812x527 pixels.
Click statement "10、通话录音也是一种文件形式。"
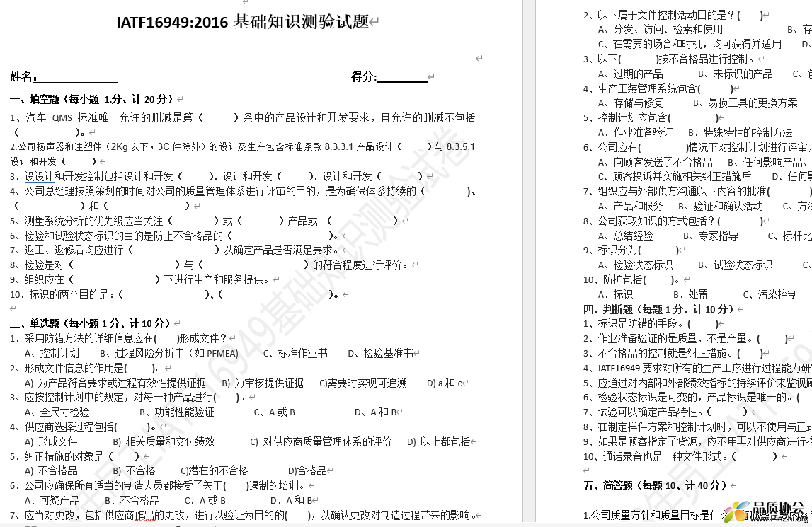pyautogui.click(x=682, y=456)
